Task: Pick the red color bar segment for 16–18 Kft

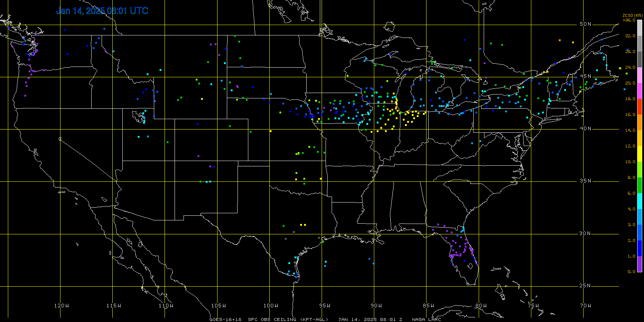Action: point(640,107)
